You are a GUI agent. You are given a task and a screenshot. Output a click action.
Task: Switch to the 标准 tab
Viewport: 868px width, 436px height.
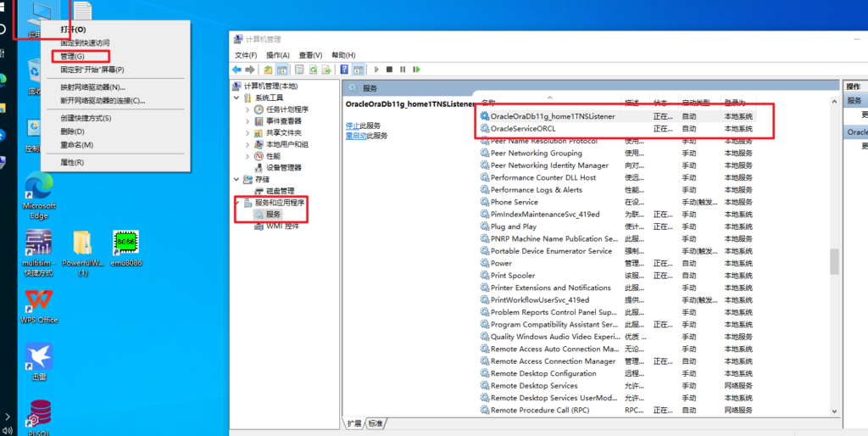pyautogui.click(x=376, y=423)
